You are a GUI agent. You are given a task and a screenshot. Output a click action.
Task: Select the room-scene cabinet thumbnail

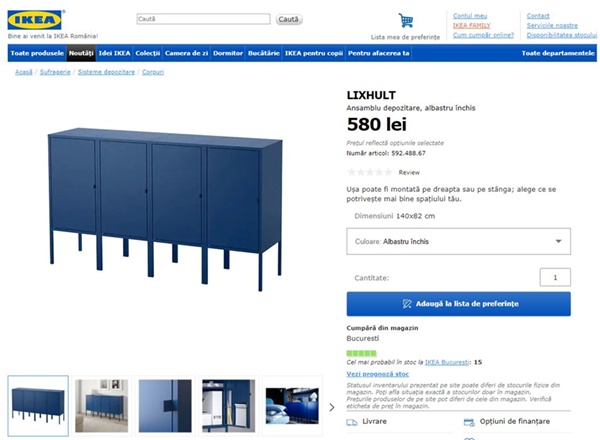coord(101,406)
